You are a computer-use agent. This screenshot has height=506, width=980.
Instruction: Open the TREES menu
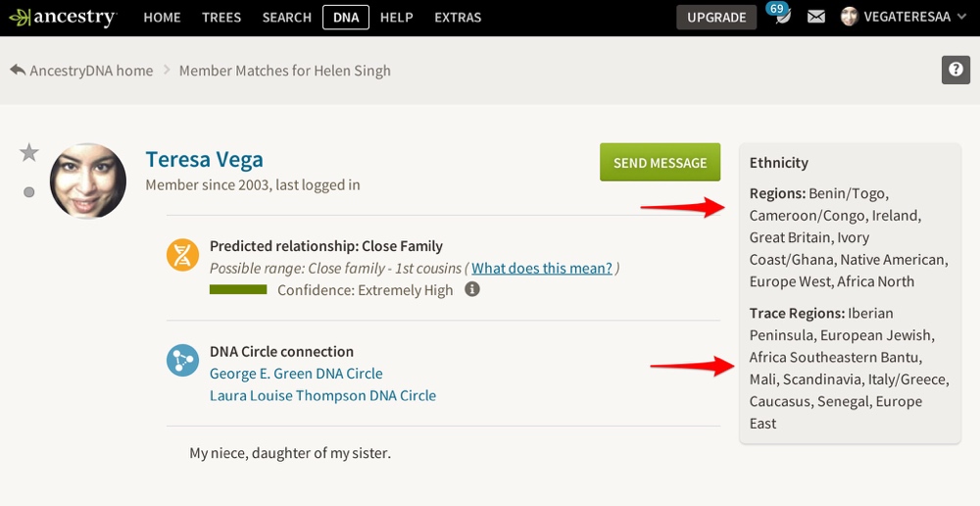(x=221, y=18)
